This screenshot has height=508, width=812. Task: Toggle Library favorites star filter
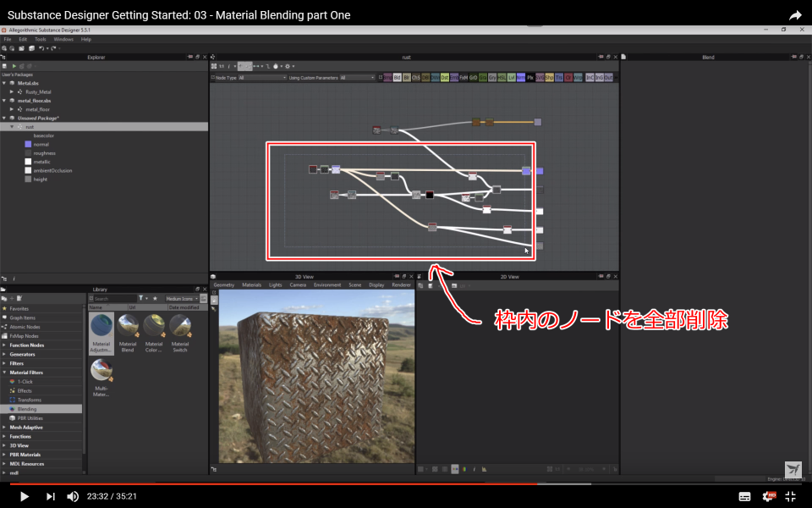[155, 299]
